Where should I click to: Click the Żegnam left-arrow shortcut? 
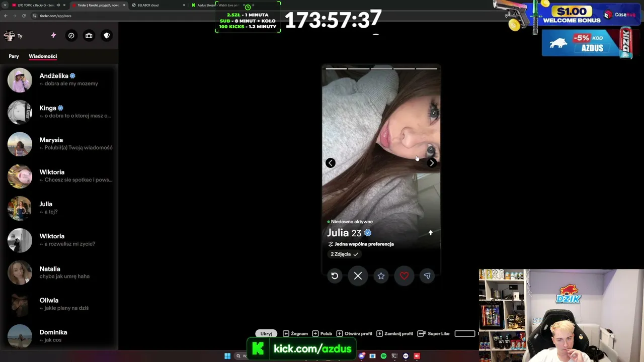tap(295, 333)
